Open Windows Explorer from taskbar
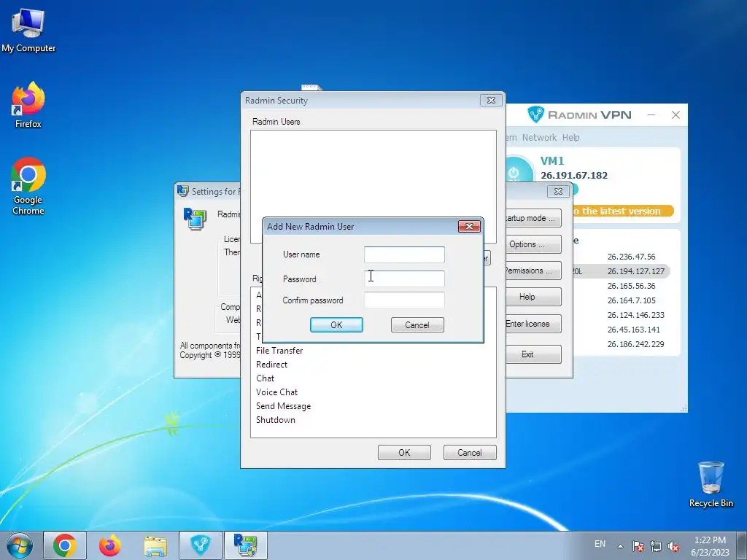This screenshot has width=747, height=560. pos(155,545)
